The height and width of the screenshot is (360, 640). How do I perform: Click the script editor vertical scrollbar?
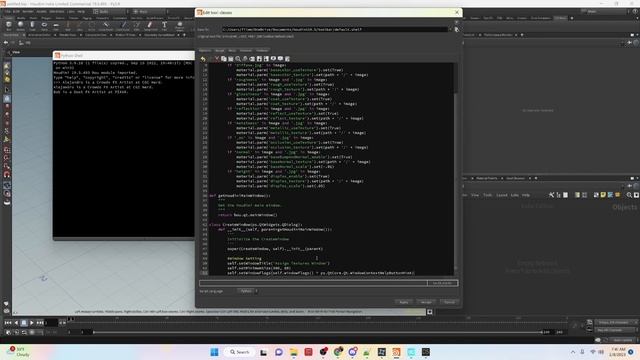tap(456, 169)
